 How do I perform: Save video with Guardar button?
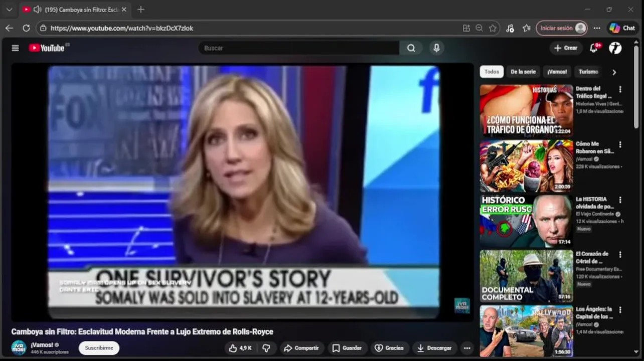(347, 348)
